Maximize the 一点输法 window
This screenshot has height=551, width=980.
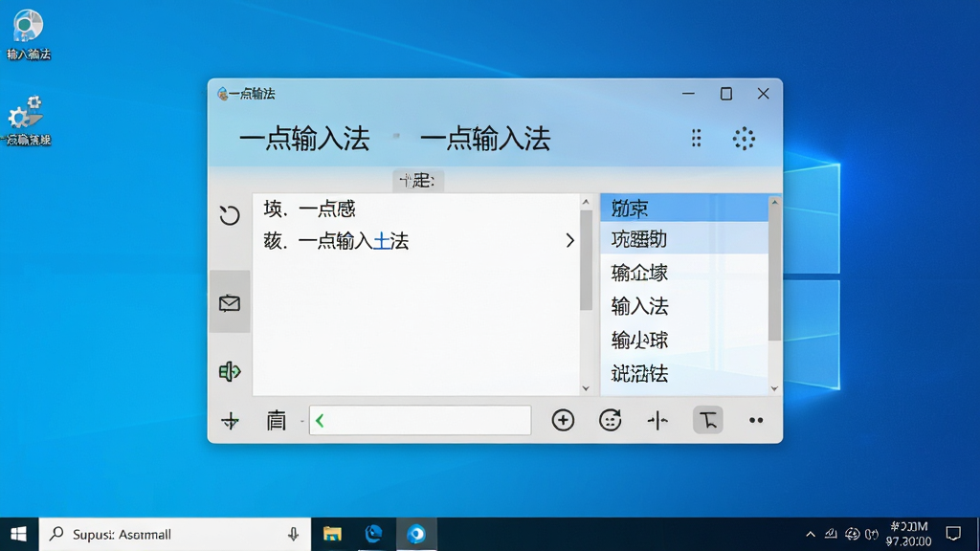[726, 94]
